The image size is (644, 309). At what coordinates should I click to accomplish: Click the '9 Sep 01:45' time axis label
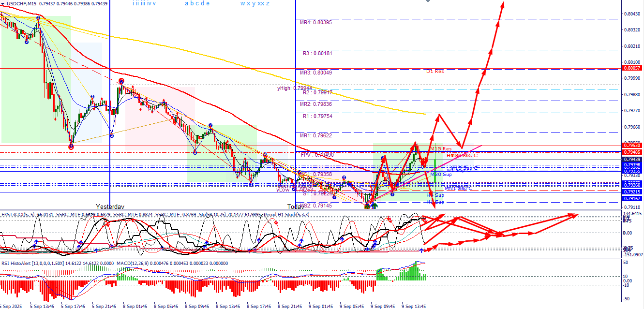[321, 306]
